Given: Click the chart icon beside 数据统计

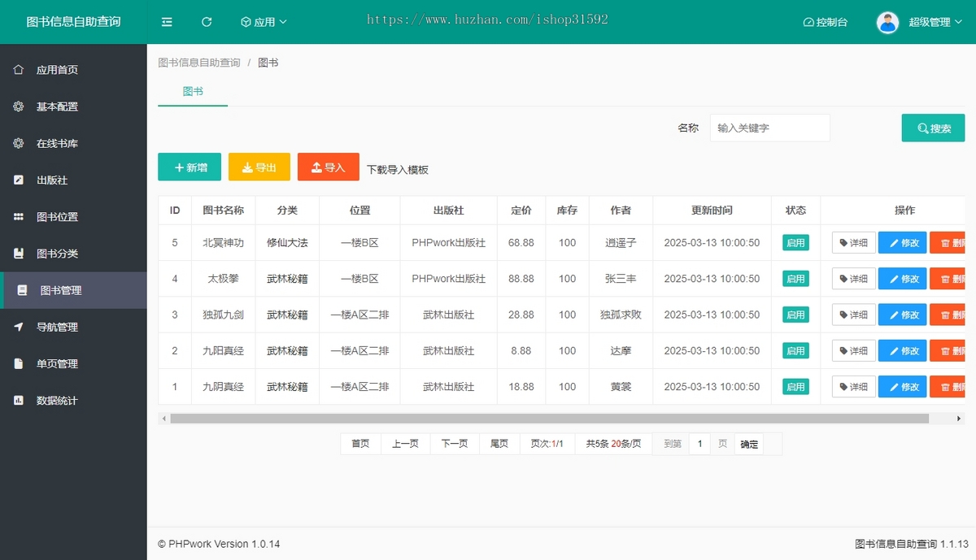Looking at the screenshot, I should pyautogui.click(x=19, y=401).
